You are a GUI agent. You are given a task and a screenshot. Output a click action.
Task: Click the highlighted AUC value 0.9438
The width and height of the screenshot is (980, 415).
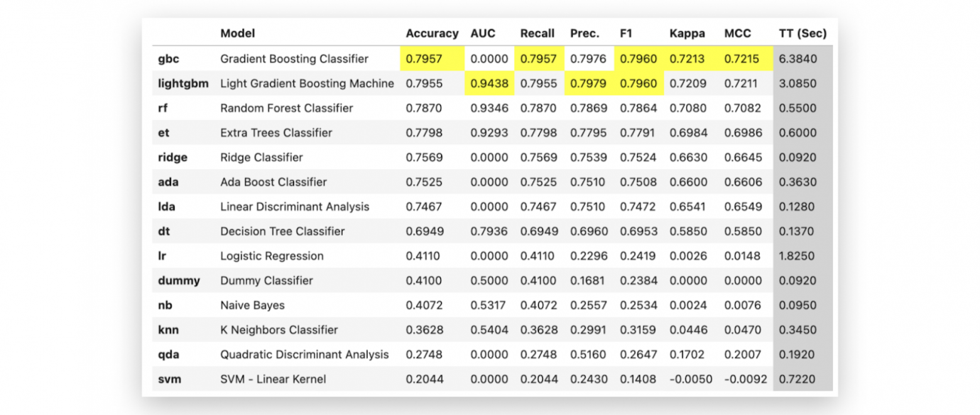pyautogui.click(x=488, y=84)
